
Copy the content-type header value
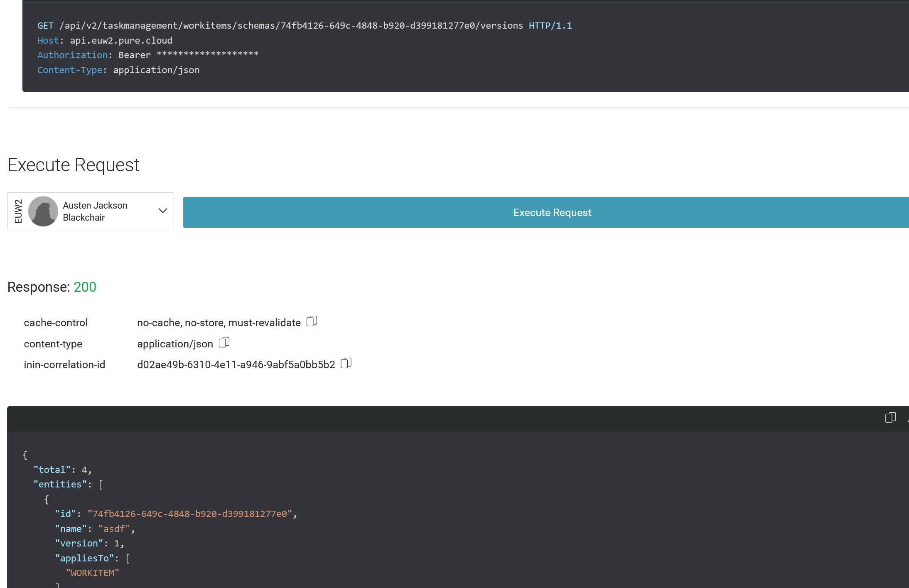pyautogui.click(x=224, y=342)
